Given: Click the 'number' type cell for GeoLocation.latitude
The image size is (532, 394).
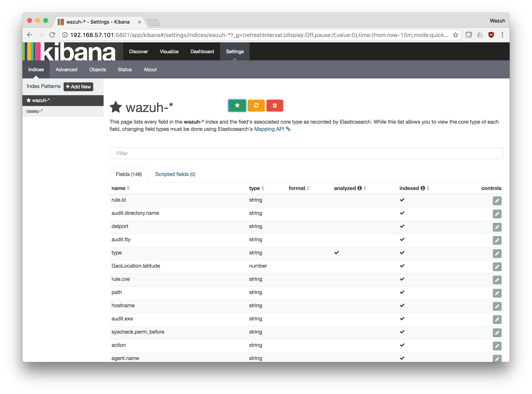Looking at the screenshot, I should (258, 266).
